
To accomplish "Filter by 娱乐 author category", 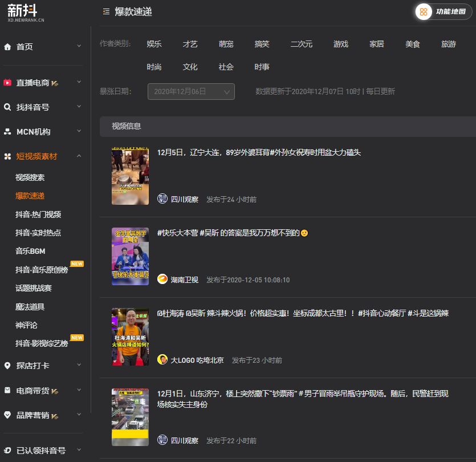I will point(154,44).
